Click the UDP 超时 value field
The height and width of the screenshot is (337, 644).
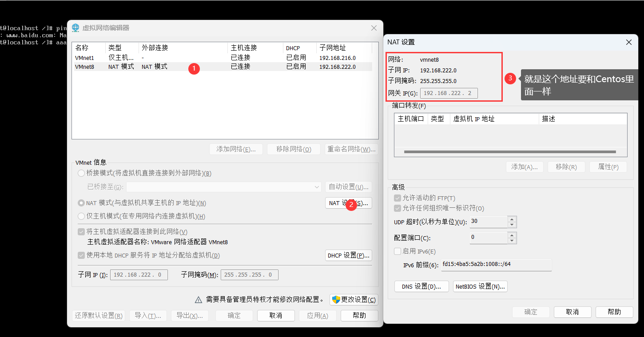[488, 222]
